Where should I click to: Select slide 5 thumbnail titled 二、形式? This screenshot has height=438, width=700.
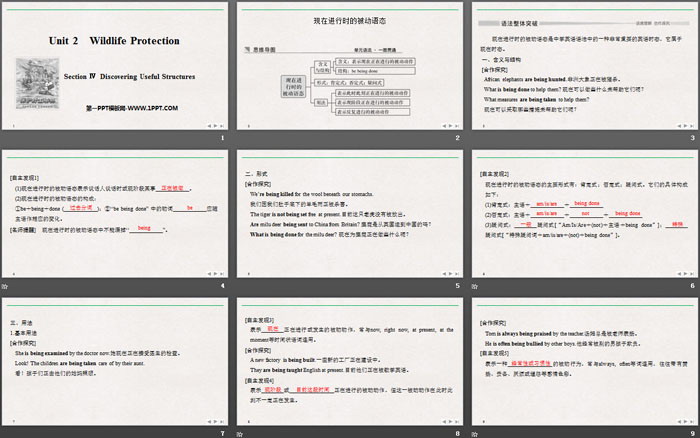tap(350, 214)
